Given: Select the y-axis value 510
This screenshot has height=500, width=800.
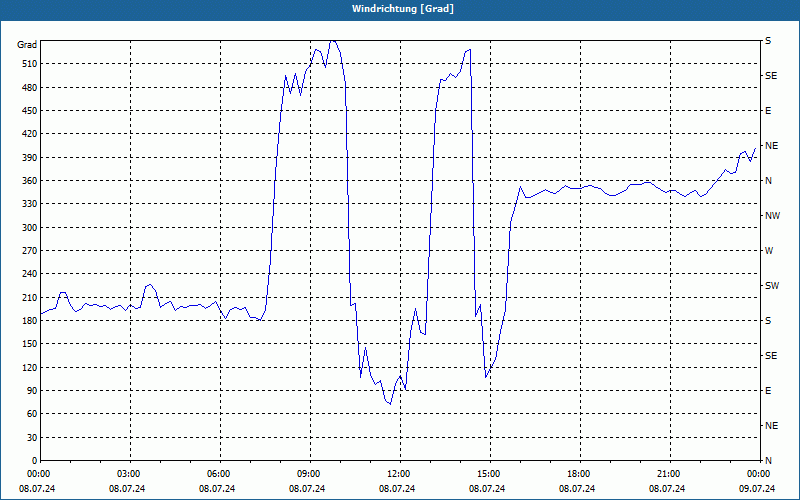Looking at the screenshot, I should point(30,64).
